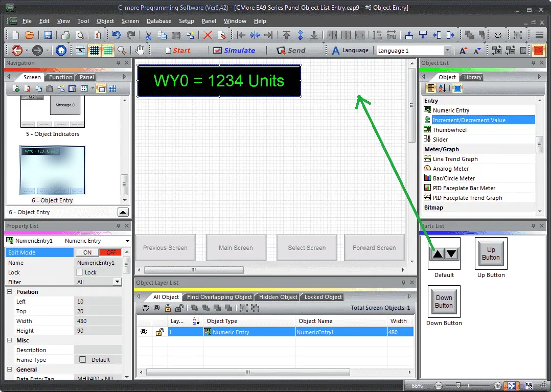Click the Frame Type Default checkbox
551x392 pixels.
82,359
